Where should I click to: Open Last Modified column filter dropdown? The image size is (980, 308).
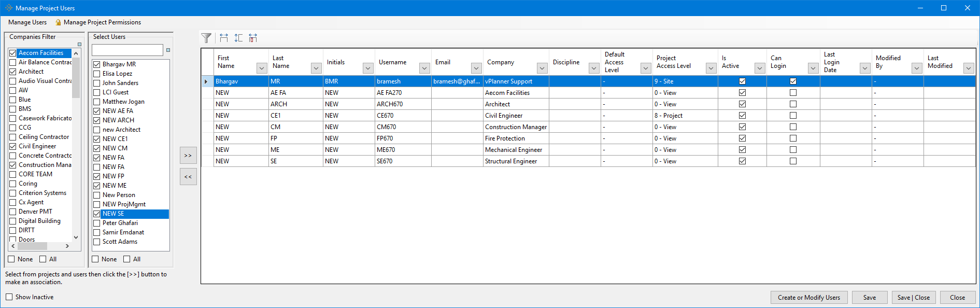969,68
